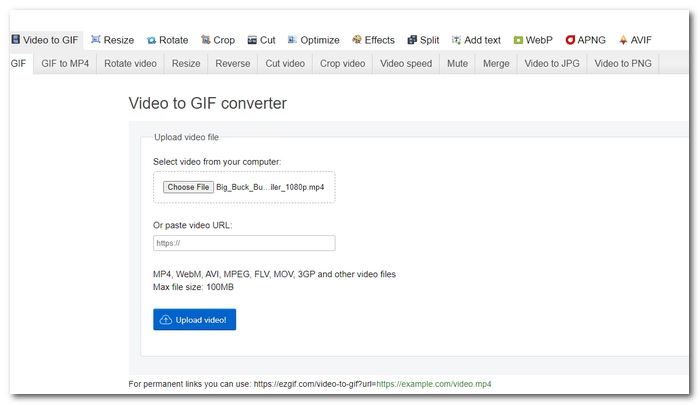Click the Video to GIF film icon
This screenshot has width=700, height=405.
pyautogui.click(x=16, y=39)
